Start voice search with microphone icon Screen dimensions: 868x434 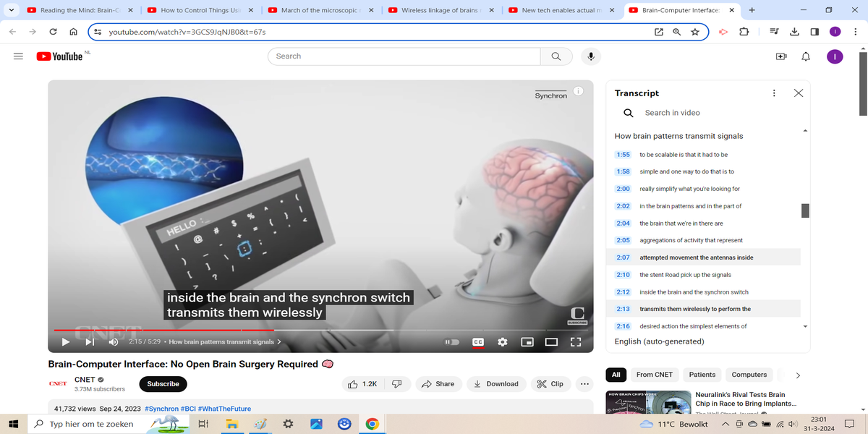pyautogui.click(x=591, y=56)
